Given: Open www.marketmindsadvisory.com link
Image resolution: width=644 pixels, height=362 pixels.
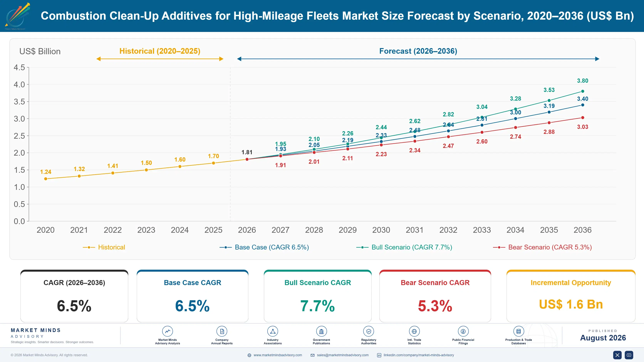Looking at the screenshot, I should click(278, 355).
